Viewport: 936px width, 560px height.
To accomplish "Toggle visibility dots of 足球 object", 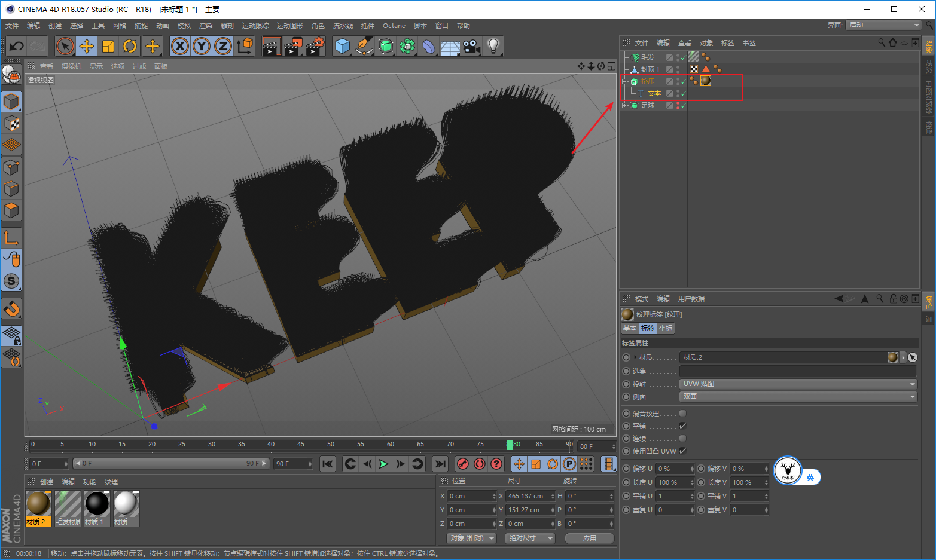I will (x=678, y=105).
